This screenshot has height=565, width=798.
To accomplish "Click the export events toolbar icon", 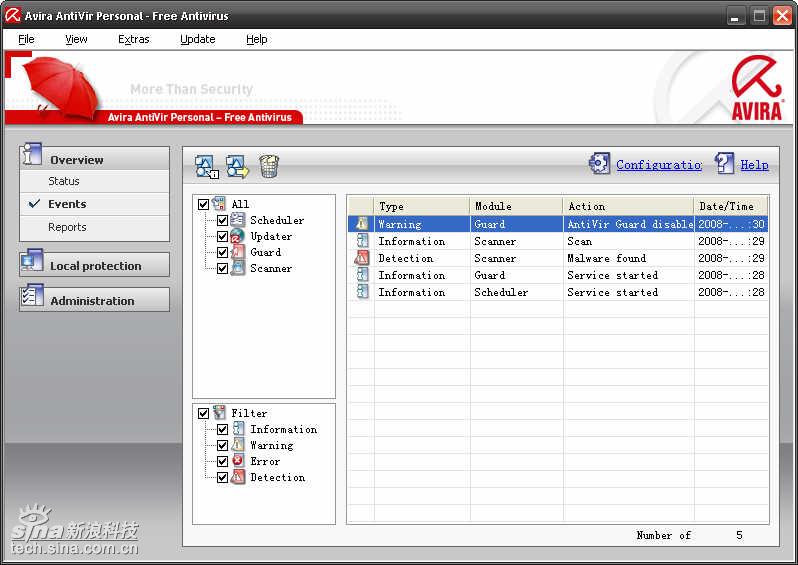I will click(x=237, y=166).
